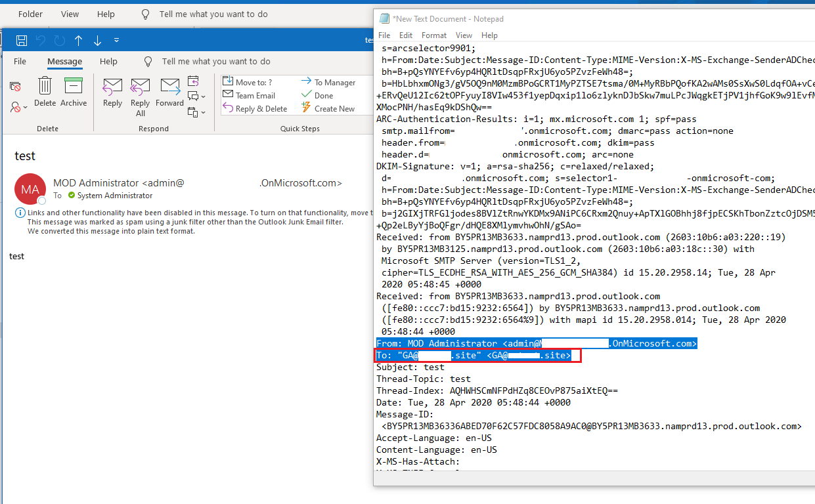Image resolution: width=815 pixels, height=504 pixels.
Task: Click the 'Subject: test' line in Notepad
Action: 410,367
